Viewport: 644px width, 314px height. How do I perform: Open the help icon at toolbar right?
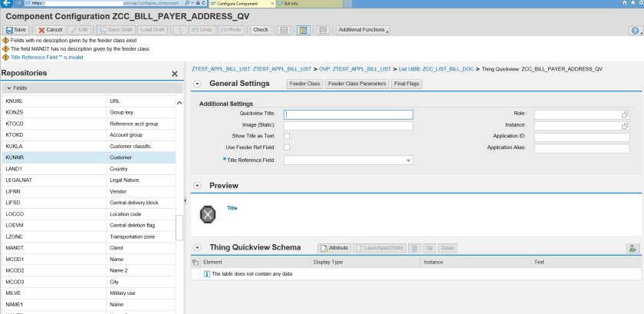pos(636,31)
